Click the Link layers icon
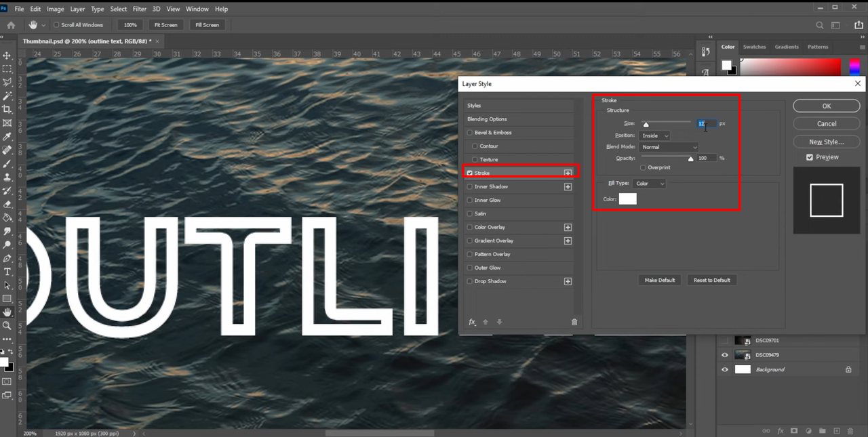Viewport: 868px width, 437px height. pyautogui.click(x=766, y=431)
